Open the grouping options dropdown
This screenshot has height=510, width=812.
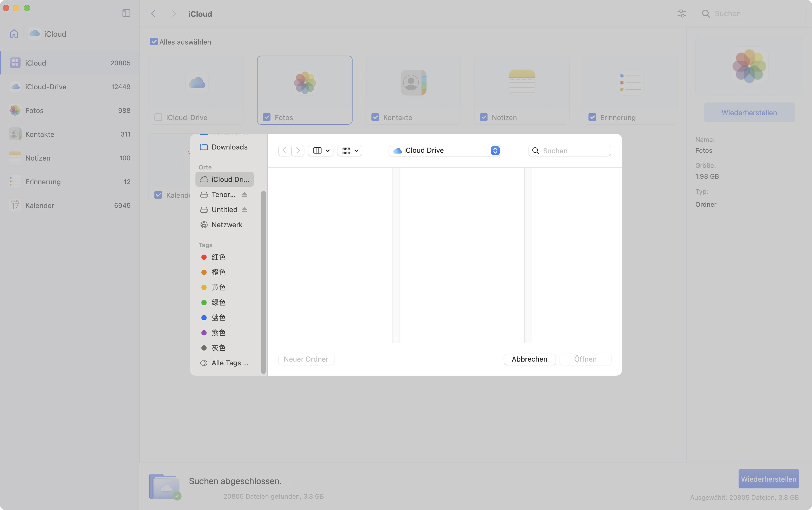pos(350,150)
